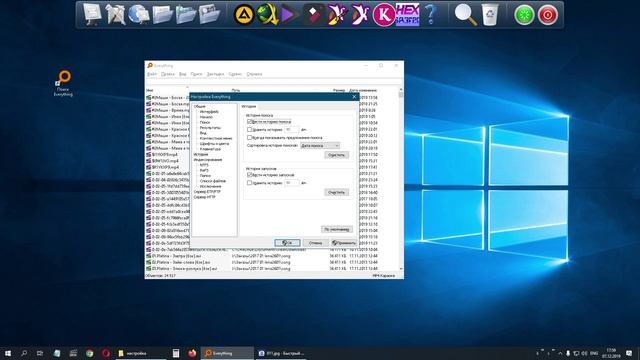Confirm settings with the OK button
The image size is (640, 360).
point(287,243)
